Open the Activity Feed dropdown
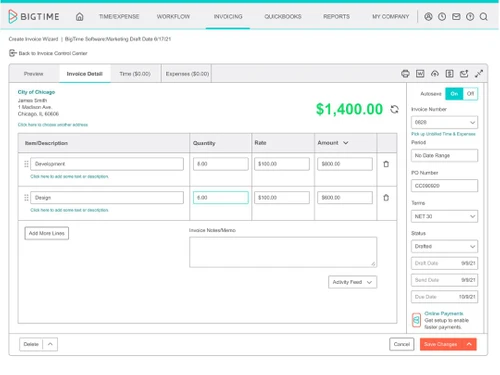 [x=352, y=282]
